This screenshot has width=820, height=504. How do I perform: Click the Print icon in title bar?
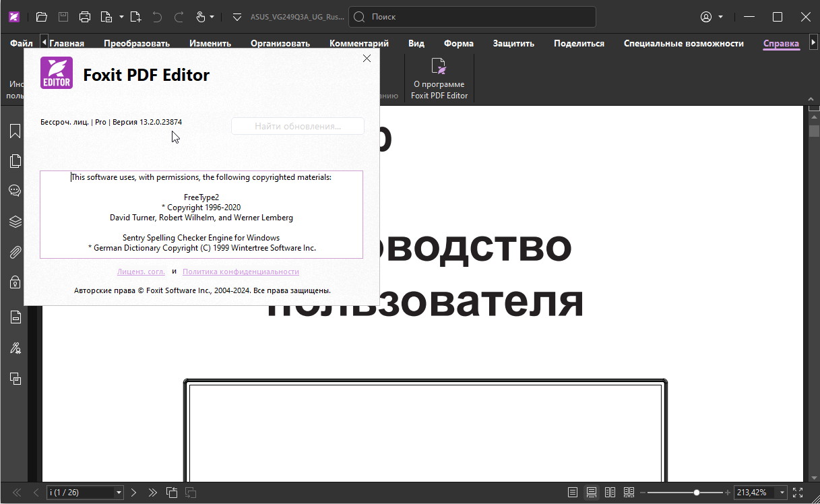[x=84, y=17]
